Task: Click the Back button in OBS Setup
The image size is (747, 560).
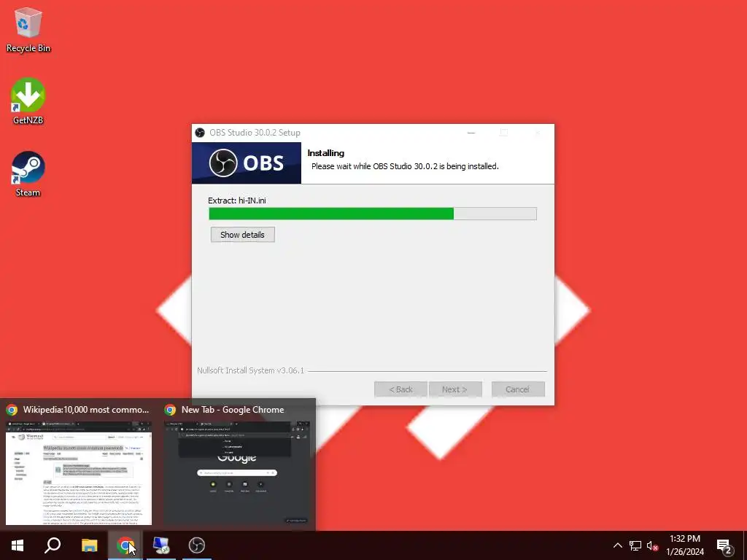Action: 400,389
